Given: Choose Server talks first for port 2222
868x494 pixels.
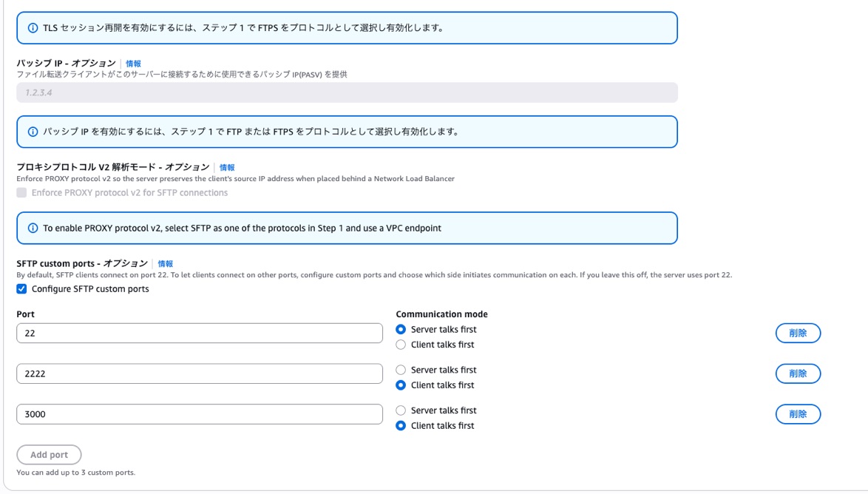Looking at the screenshot, I should pos(401,370).
